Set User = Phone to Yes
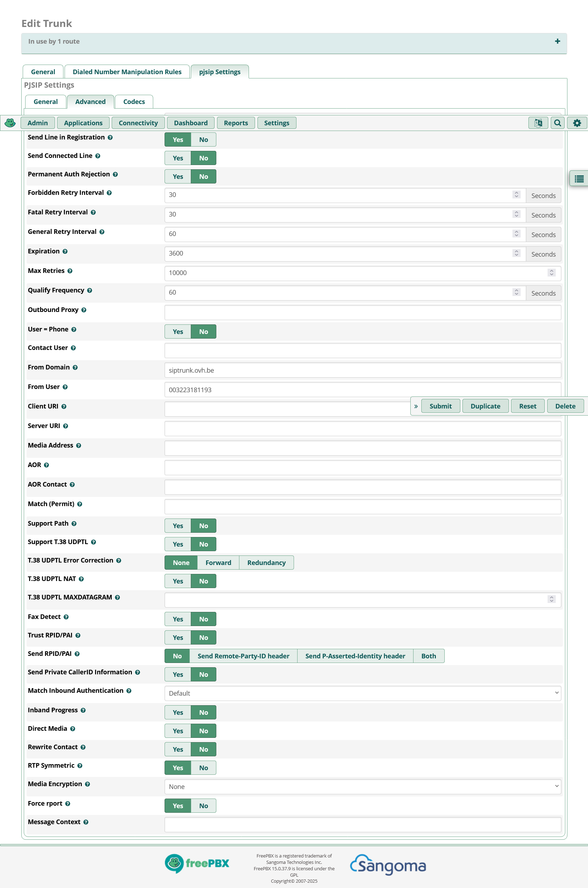Image resolution: width=588 pixels, height=888 pixels. [178, 331]
